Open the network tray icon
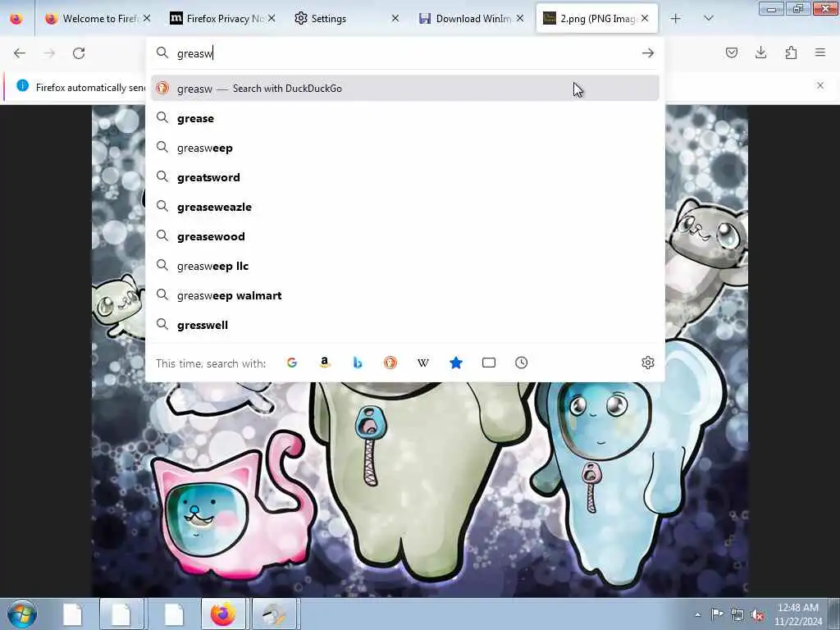 pos(737,615)
